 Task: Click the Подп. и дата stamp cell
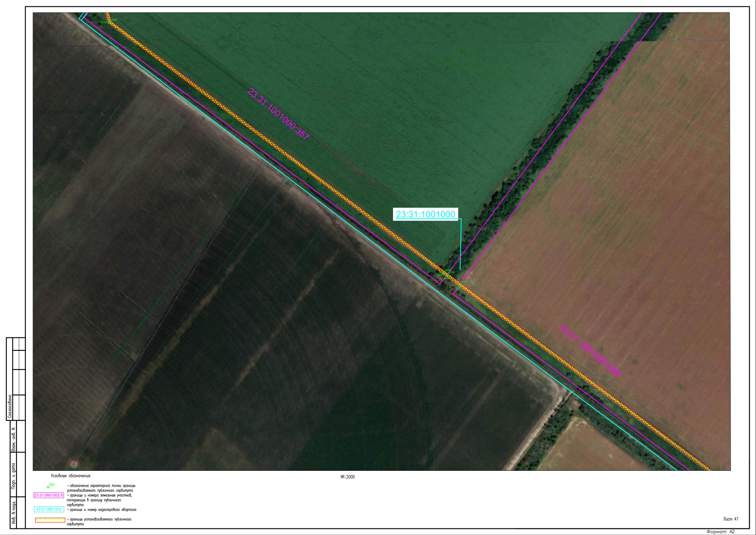pyautogui.click(x=13, y=476)
